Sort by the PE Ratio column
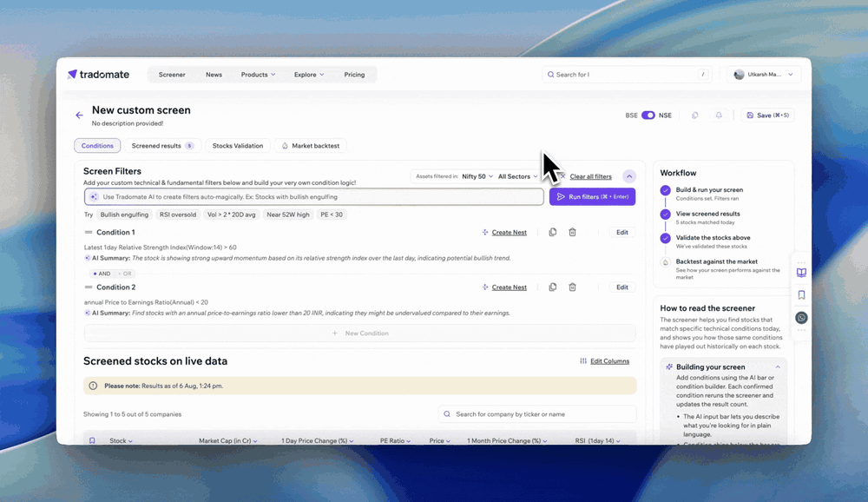The width and height of the screenshot is (868, 502). click(x=395, y=440)
